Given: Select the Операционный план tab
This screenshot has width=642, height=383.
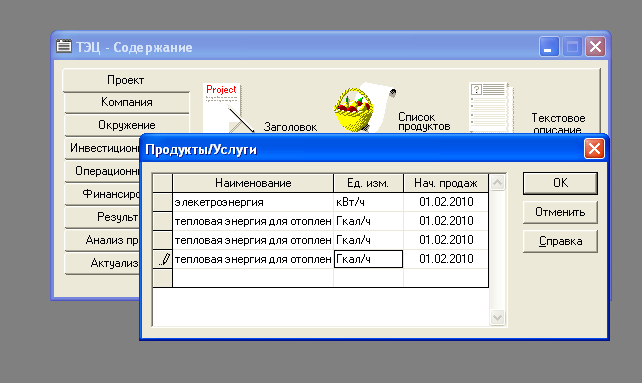Looking at the screenshot, I should [102, 171].
